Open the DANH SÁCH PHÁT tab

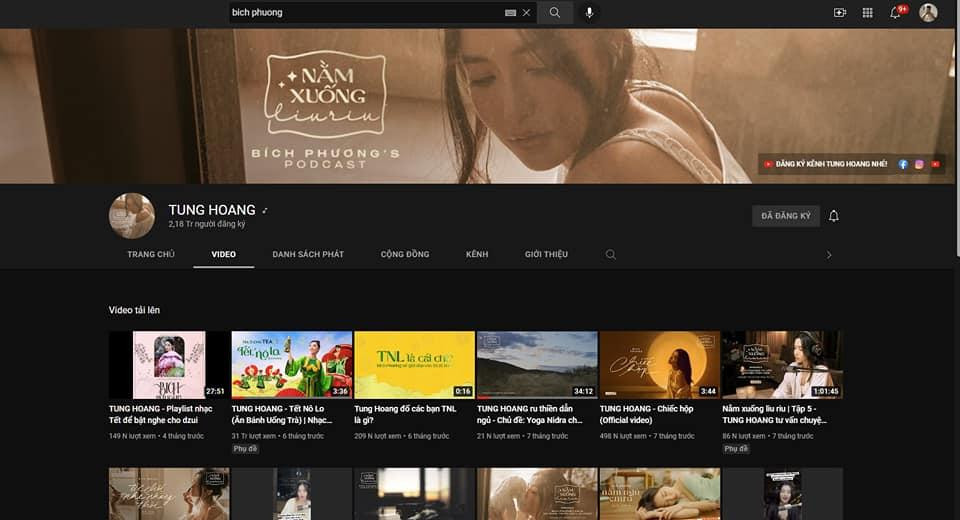pos(308,255)
